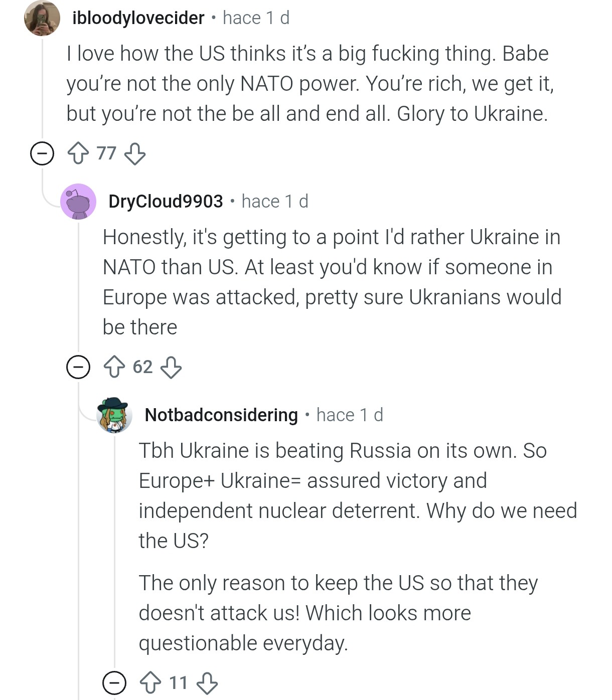Click the 62 vote count
Screen dimensions: 612x700
[x=142, y=367]
